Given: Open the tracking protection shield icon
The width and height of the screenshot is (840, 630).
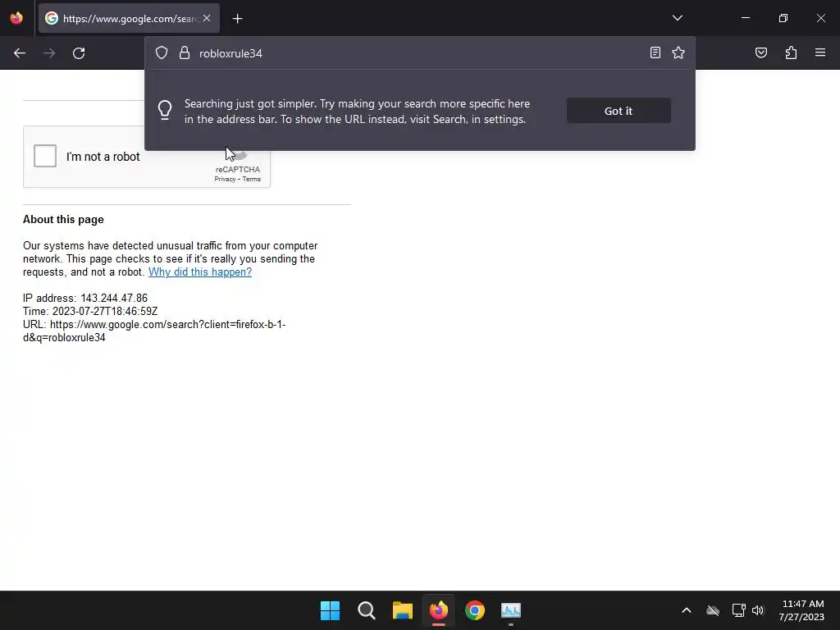Looking at the screenshot, I should (x=162, y=52).
